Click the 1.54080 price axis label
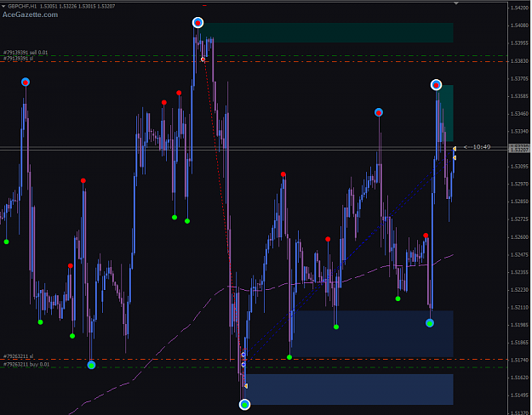Viewport: 532px width, 415px height. click(x=519, y=26)
